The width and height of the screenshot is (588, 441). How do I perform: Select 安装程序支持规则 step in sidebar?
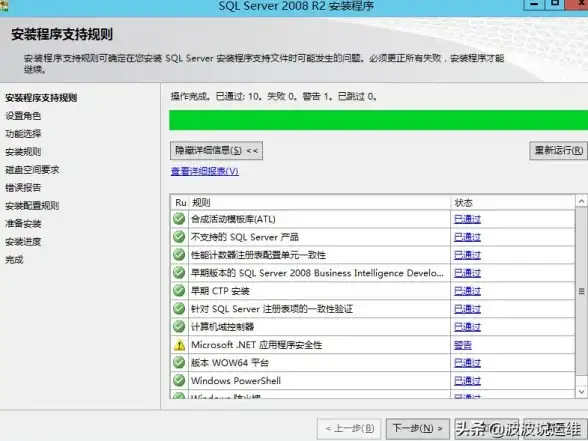[x=41, y=98]
